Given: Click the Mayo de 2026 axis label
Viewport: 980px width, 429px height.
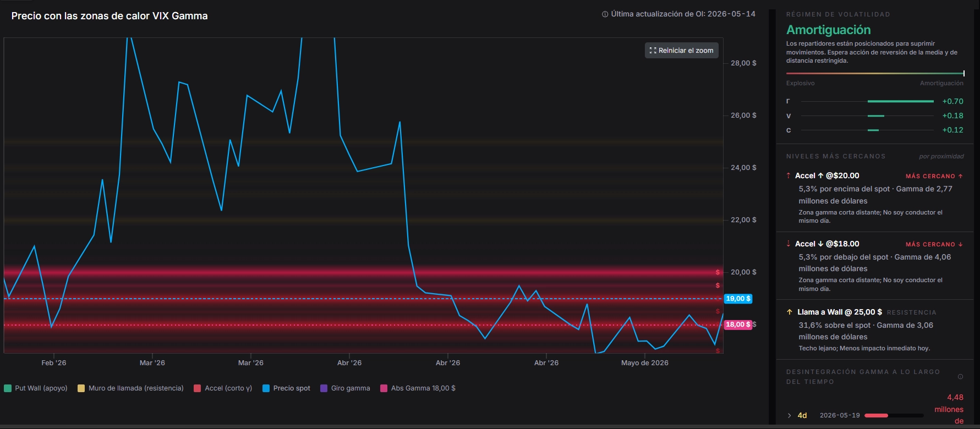Looking at the screenshot, I should (x=644, y=362).
